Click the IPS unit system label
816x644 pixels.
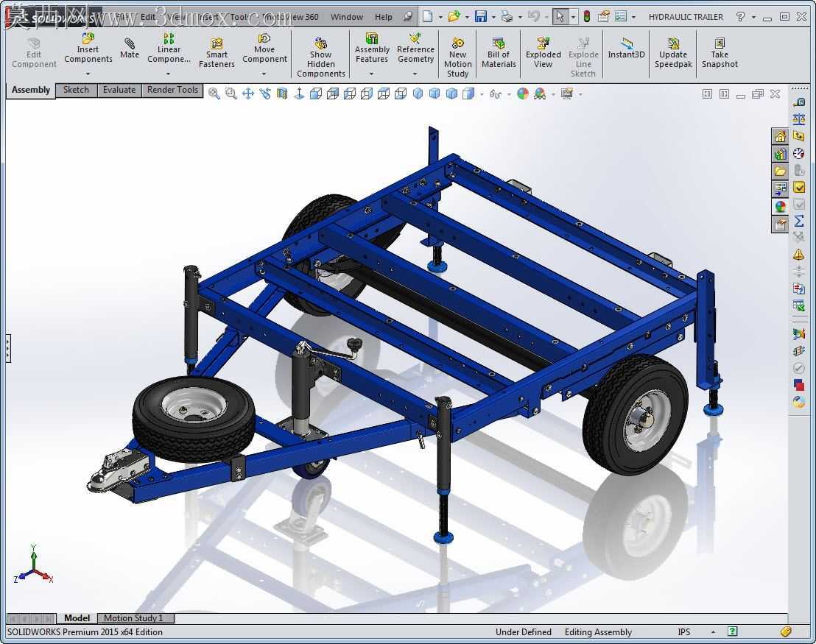684,632
